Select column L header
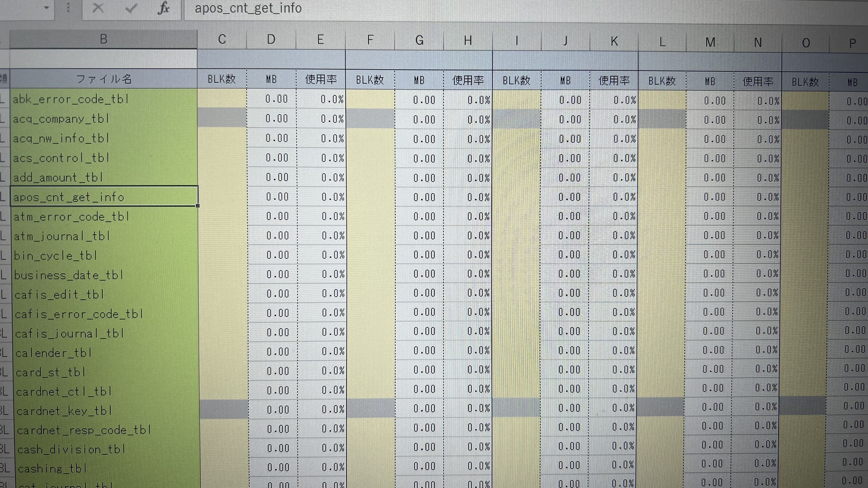The width and height of the screenshot is (868, 488). [x=662, y=42]
